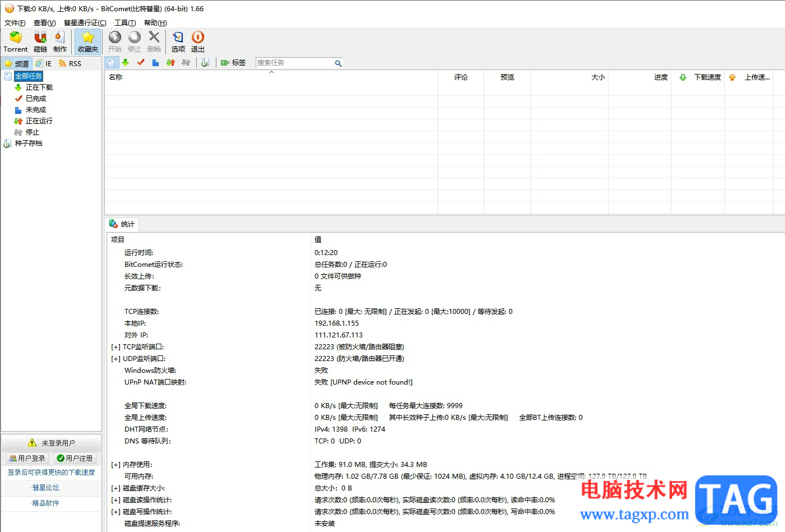785x532 pixels.
Task: Filter running tasks with up-down arrows icon
Action: coord(171,63)
